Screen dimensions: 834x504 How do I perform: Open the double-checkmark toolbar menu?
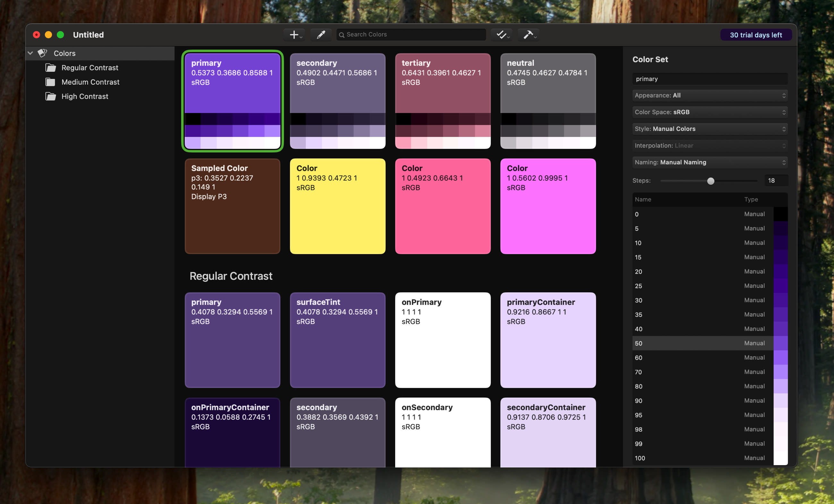pyautogui.click(x=503, y=35)
